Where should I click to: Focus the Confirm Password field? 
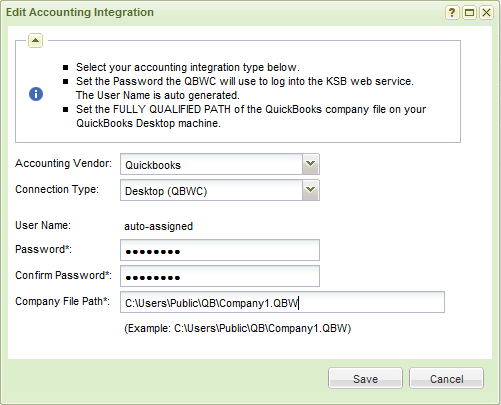tap(220, 276)
